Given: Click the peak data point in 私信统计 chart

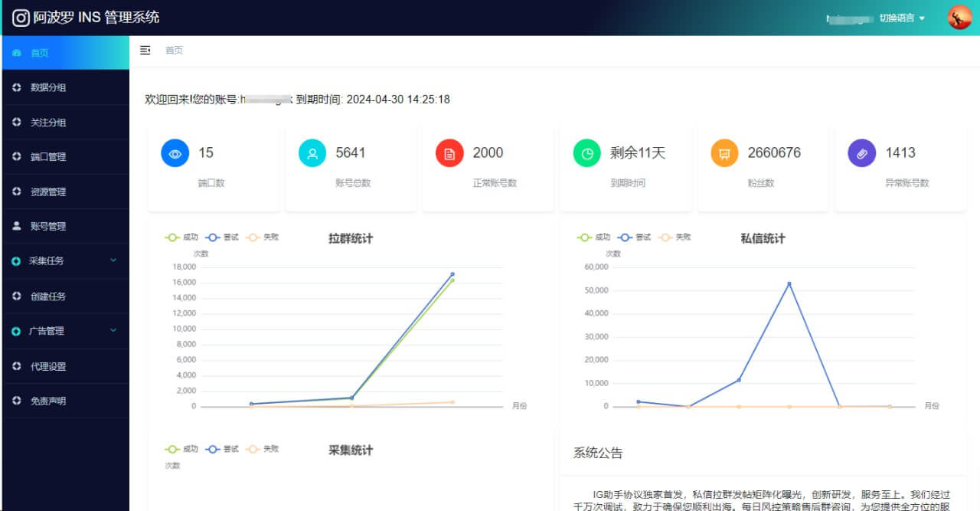Looking at the screenshot, I should point(789,283).
